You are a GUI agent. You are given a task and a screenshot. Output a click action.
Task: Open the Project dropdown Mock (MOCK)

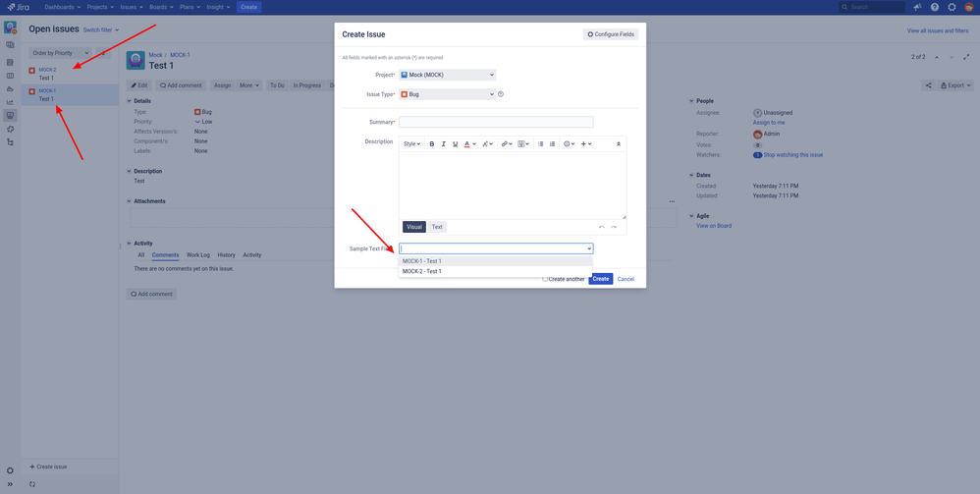pos(448,75)
